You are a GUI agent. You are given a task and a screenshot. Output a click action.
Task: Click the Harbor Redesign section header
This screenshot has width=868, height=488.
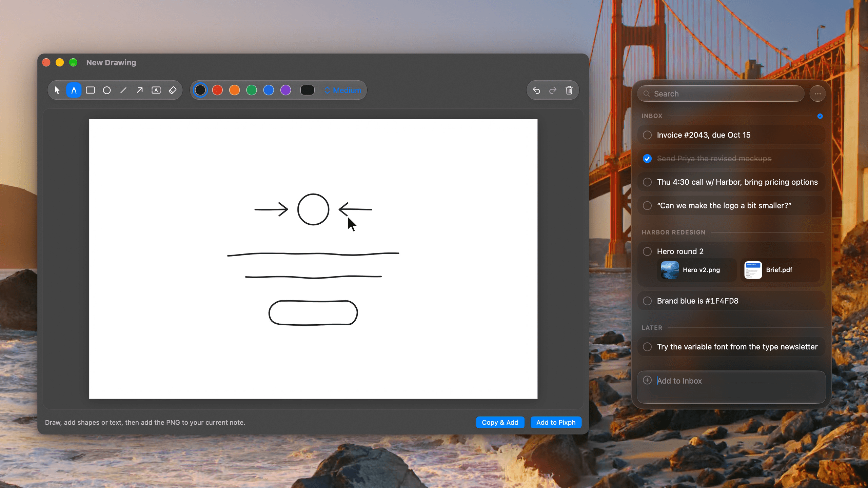coord(673,232)
